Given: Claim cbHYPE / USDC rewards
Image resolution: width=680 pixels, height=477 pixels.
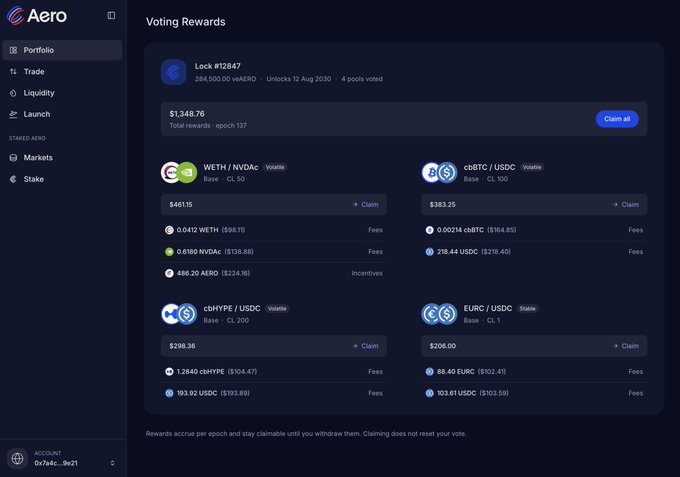Looking at the screenshot, I should point(366,346).
